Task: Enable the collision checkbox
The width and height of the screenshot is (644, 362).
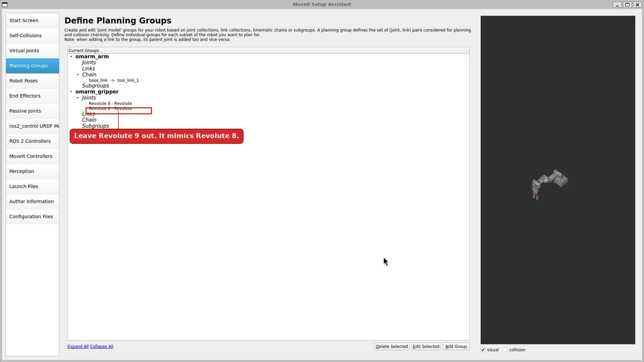Action: [505, 350]
